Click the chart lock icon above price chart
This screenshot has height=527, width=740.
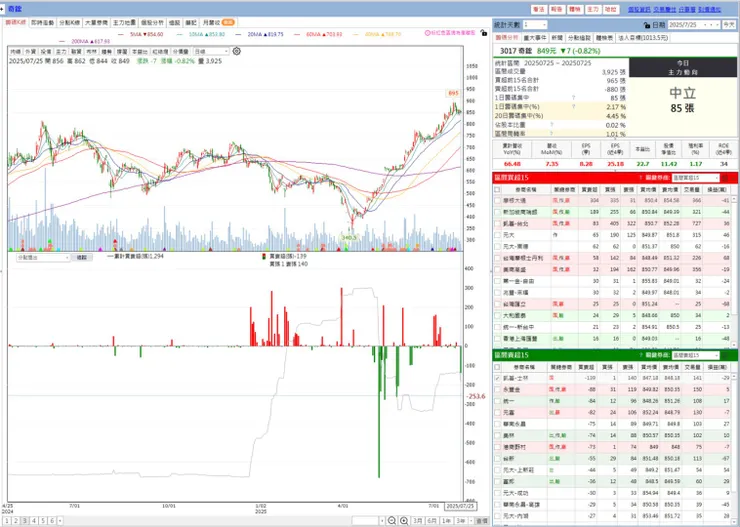coord(483,33)
